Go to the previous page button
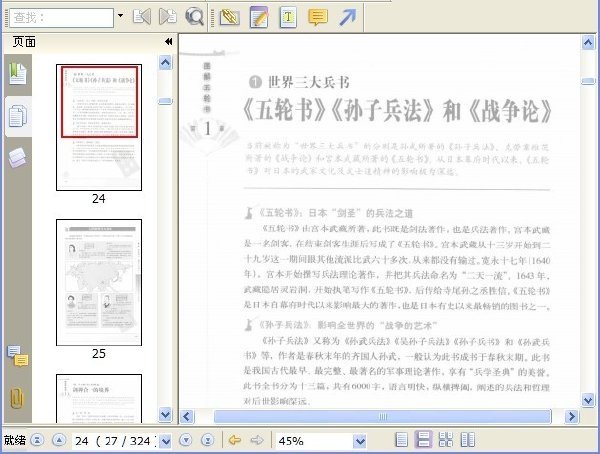This screenshot has width=600, height=454. click(59, 440)
